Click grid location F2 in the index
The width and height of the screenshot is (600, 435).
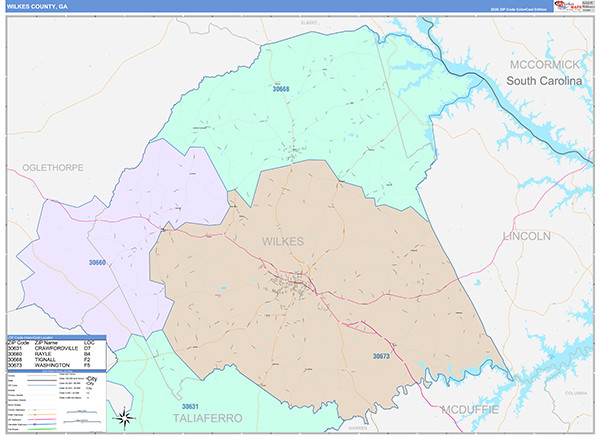coord(87,360)
